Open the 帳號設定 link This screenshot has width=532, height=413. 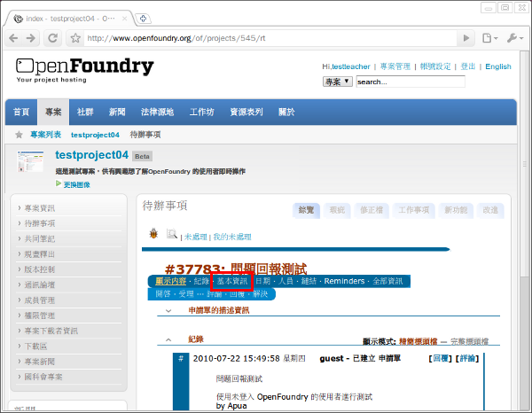point(435,66)
